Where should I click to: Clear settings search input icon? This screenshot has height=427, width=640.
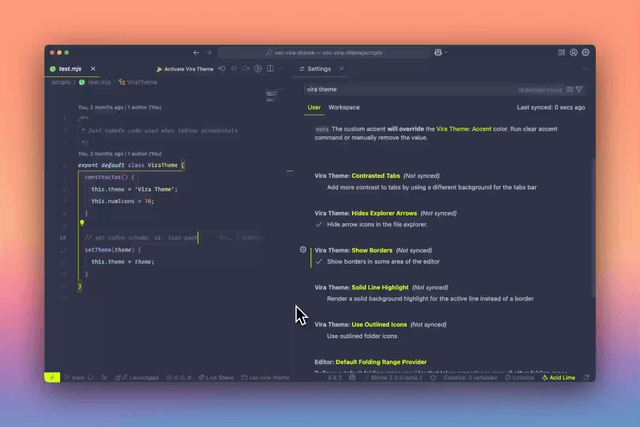[569, 89]
